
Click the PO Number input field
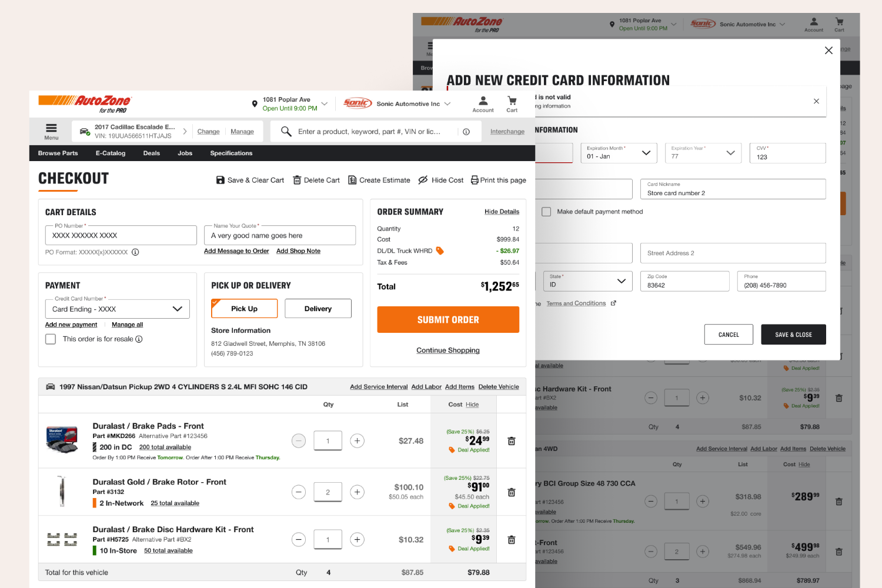[x=121, y=235]
